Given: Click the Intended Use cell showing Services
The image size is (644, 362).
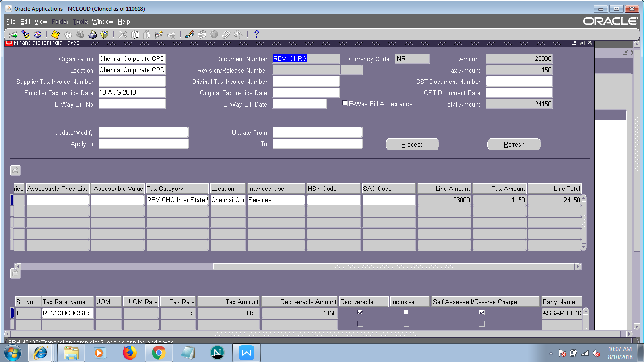Looking at the screenshot, I should tap(276, 200).
